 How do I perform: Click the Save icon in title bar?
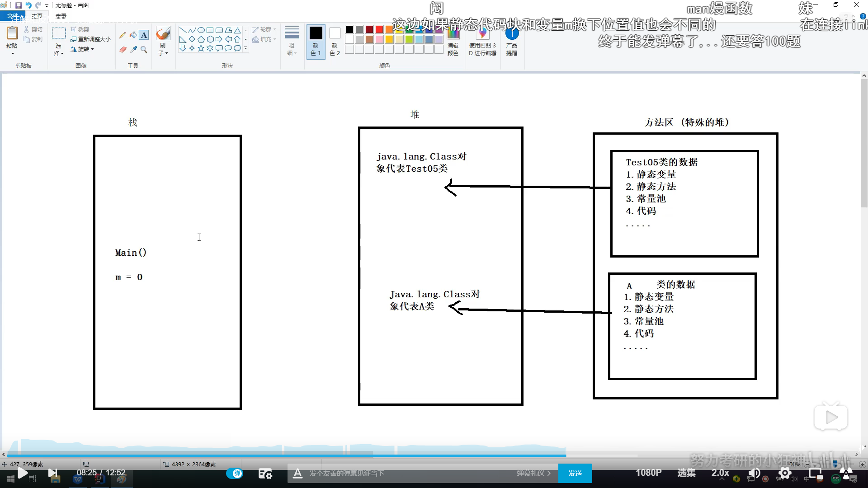[19, 5]
